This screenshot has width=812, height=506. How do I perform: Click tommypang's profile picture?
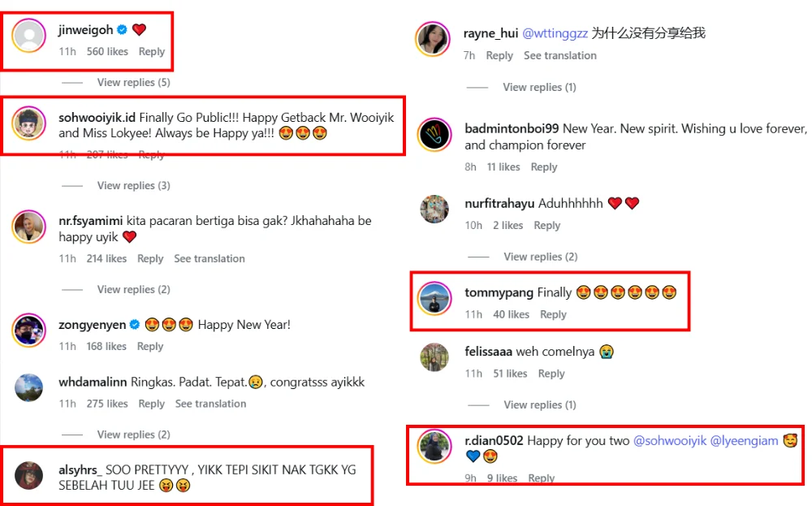434,298
